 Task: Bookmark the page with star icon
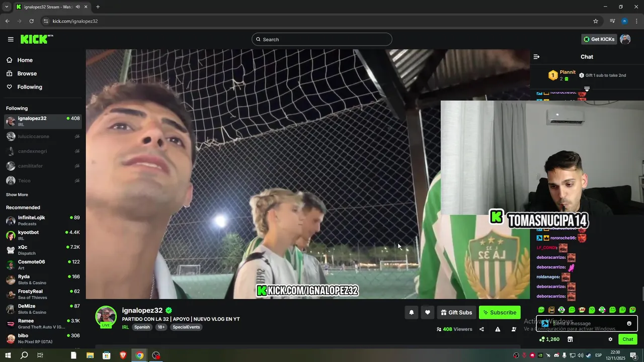tap(596, 21)
